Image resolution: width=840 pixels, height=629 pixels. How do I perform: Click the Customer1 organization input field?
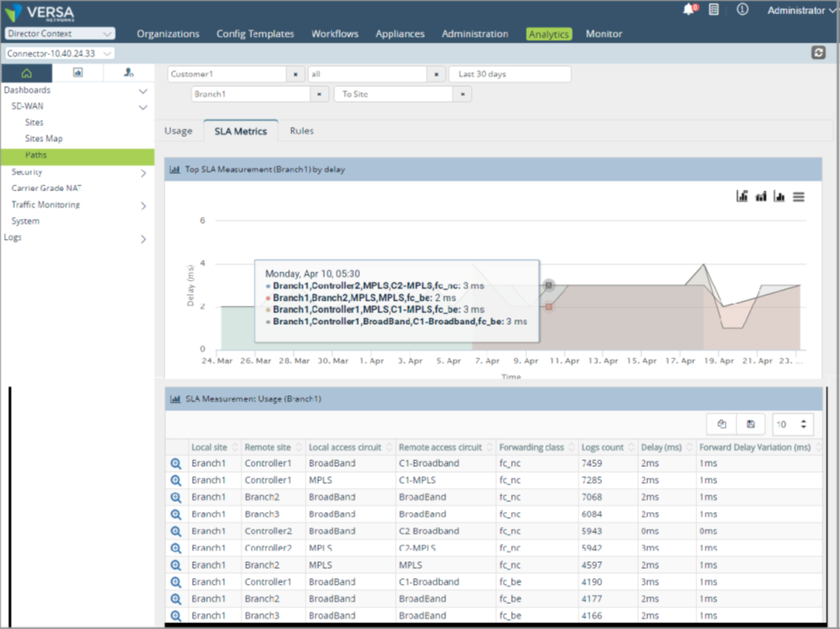pos(227,74)
